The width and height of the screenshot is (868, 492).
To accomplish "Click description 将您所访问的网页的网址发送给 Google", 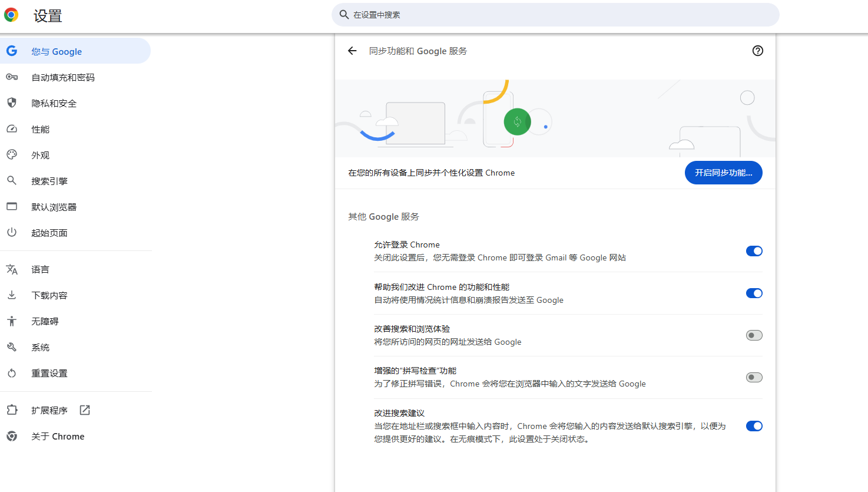I will [x=448, y=342].
